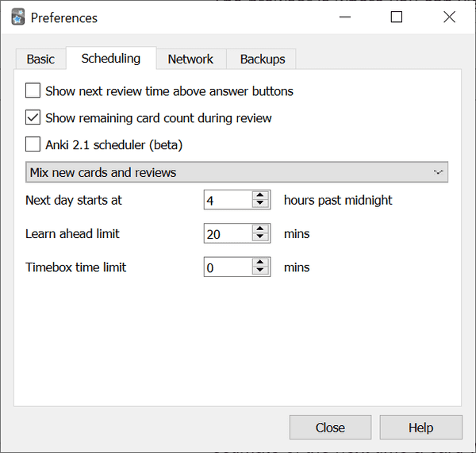Decrease the Timebox time limit value
476x453 pixels.
click(x=260, y=272)
